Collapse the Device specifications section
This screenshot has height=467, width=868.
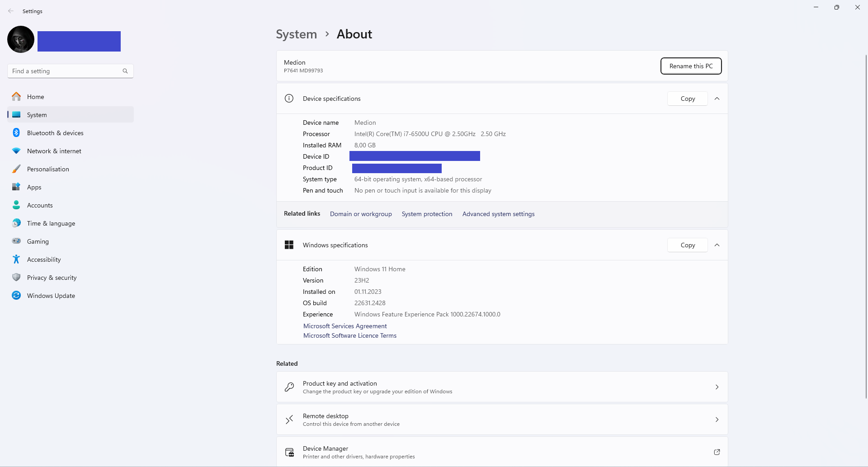(x=717, y=99)
